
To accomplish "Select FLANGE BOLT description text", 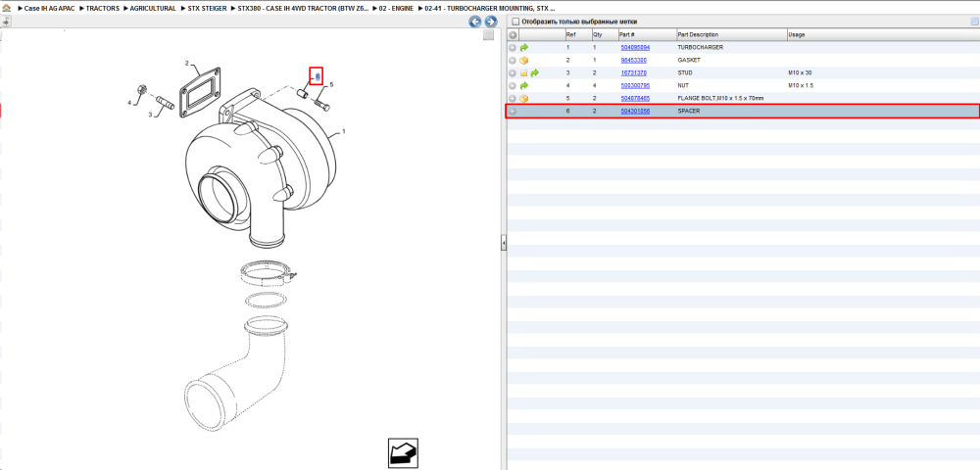I will [720, 99].
